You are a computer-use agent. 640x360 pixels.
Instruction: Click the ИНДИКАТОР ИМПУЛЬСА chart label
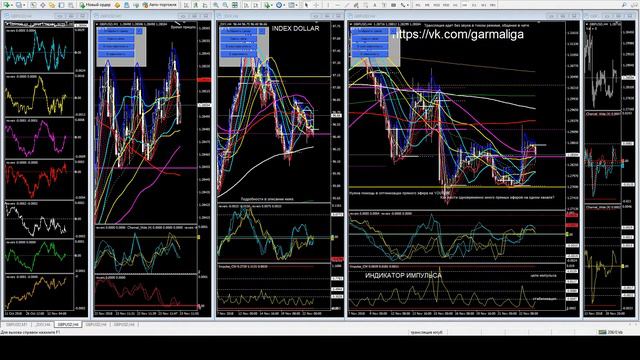403,276
